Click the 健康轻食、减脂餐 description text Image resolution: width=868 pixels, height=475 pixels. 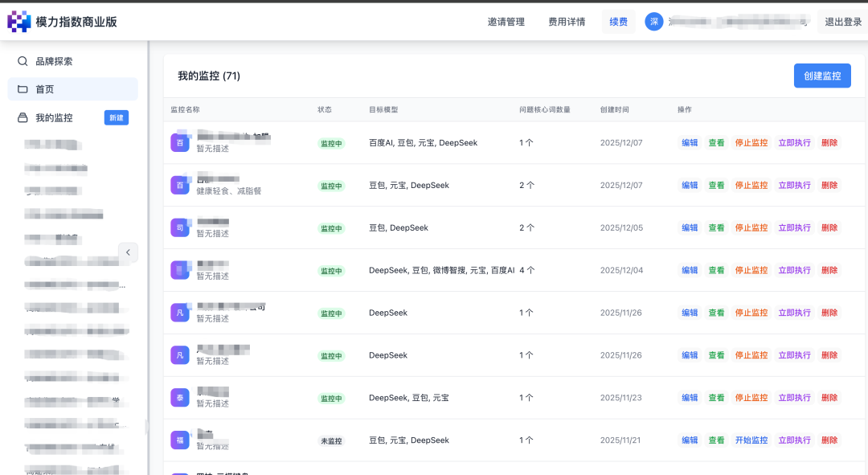pyautogui.click(x=228, y=191)
